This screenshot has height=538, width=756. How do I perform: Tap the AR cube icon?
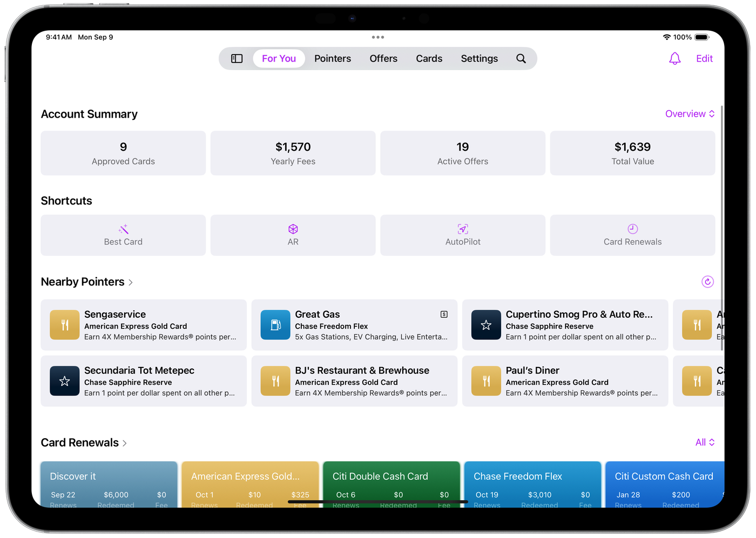[293, 229]
